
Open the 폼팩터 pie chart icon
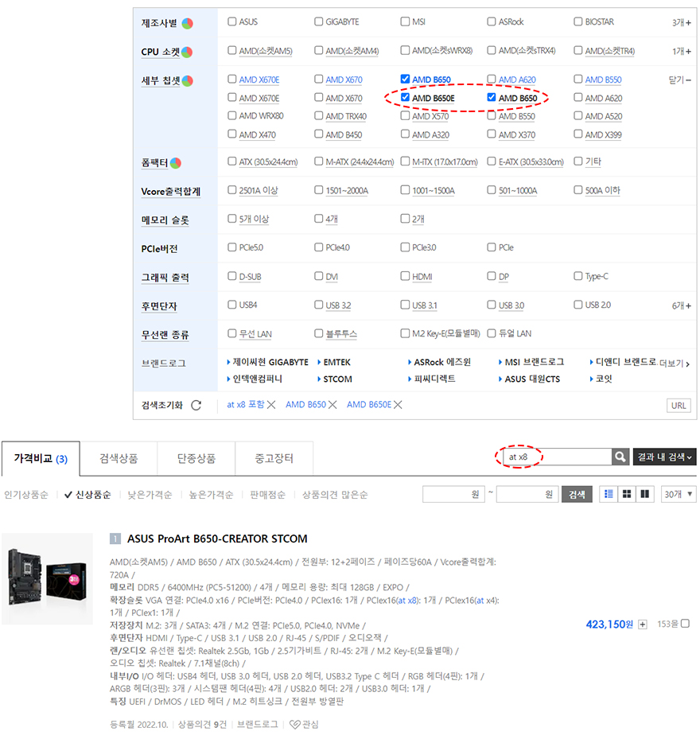(175, 163)
